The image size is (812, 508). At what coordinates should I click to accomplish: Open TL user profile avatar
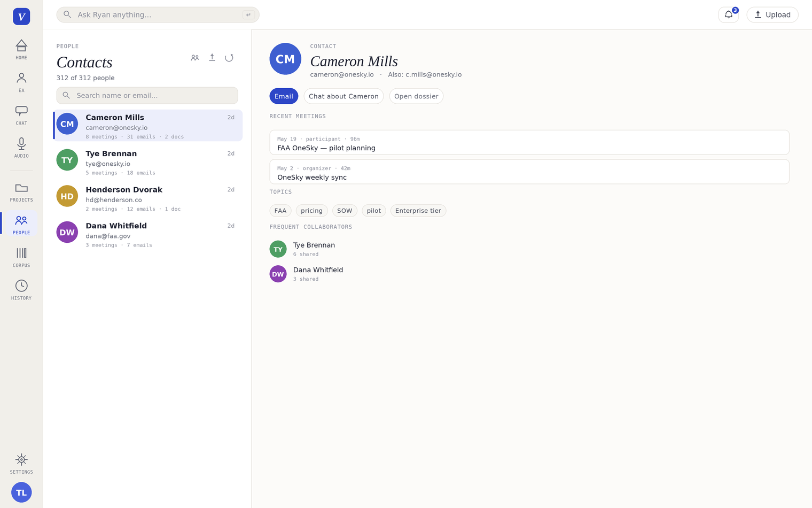coord(21,492)
